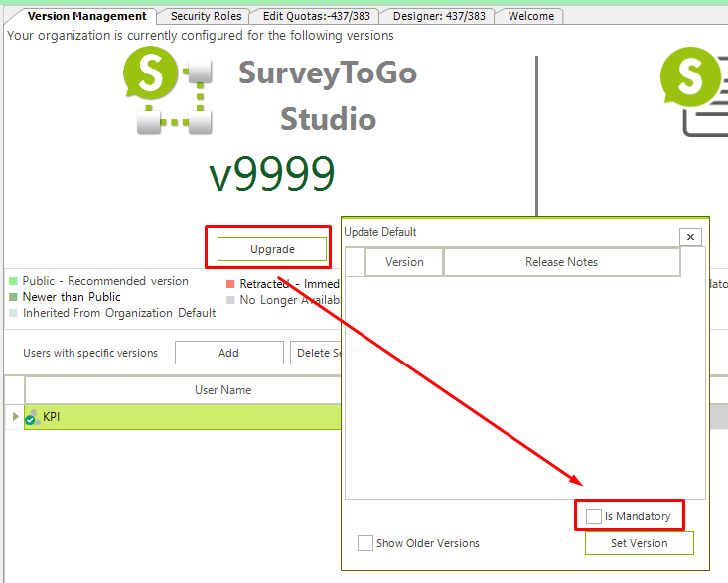This screenshot has height=583, width=728.
Task: Click the Newer than Public label
Action: 72,297
